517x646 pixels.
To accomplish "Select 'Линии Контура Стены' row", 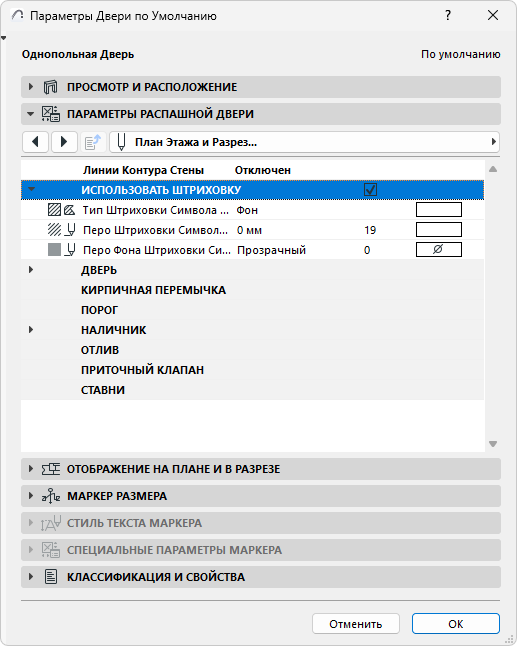I will [252, 170].
